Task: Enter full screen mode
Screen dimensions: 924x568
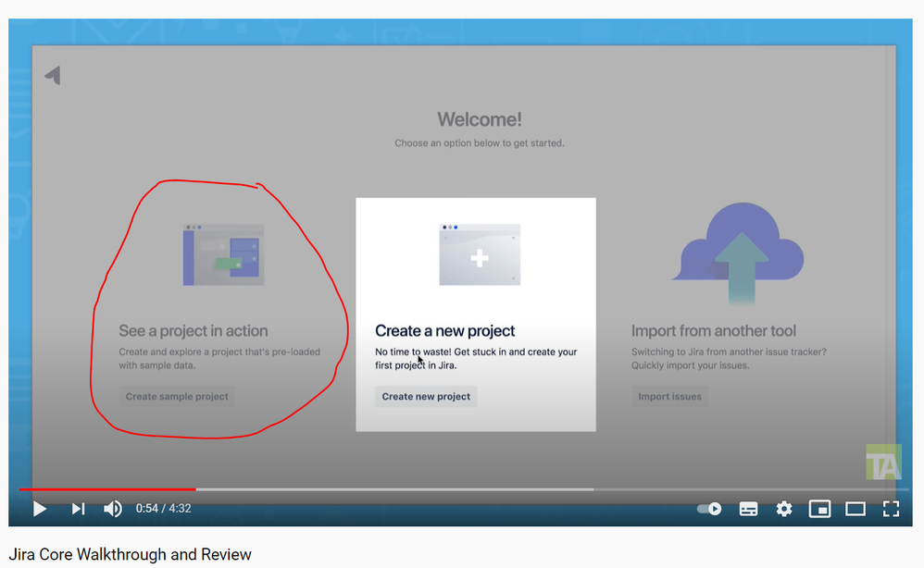Action: pyautogui.click(x=891, y=509)
